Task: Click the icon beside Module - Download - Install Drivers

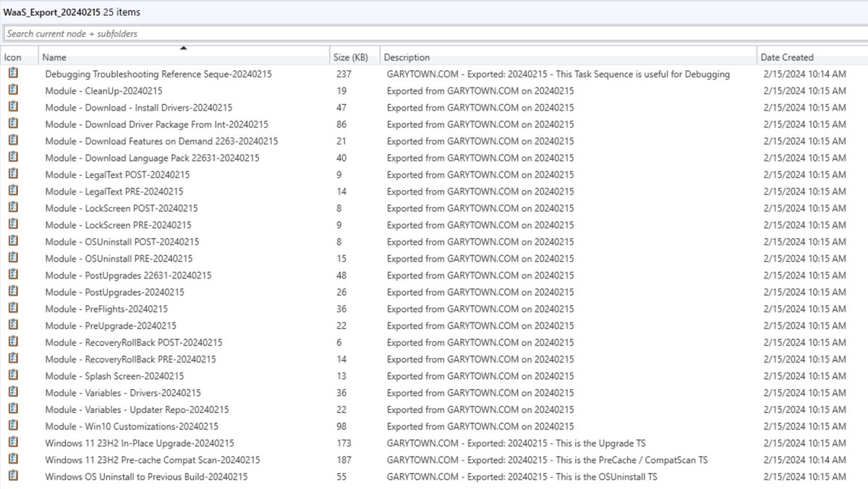Action: (x=13, y=107)
